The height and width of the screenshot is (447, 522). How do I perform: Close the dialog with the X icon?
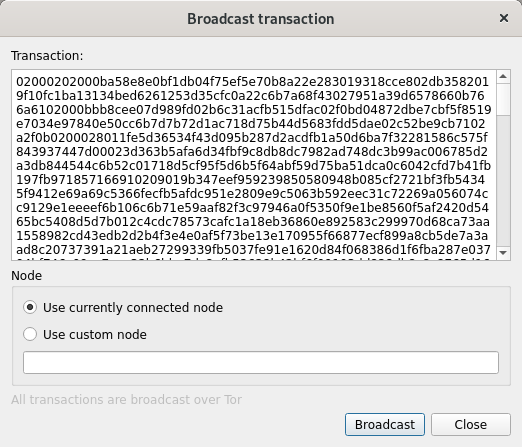[504, 18]
